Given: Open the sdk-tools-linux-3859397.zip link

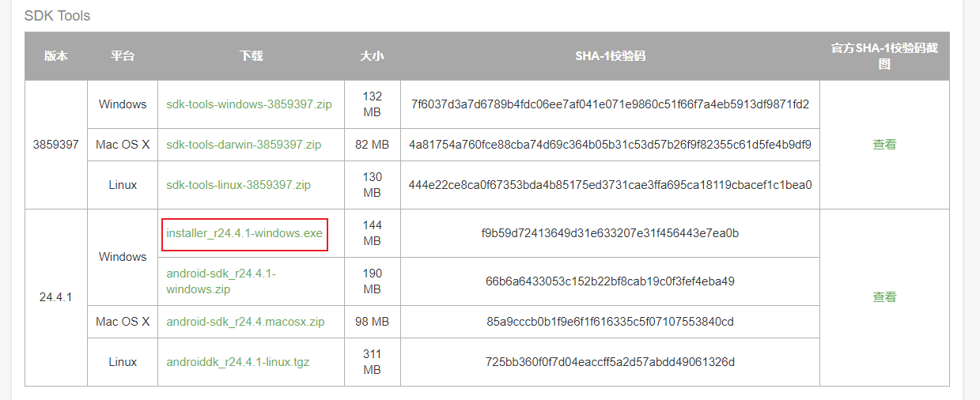Looking at the screenshot, I should tap(238, 185).
